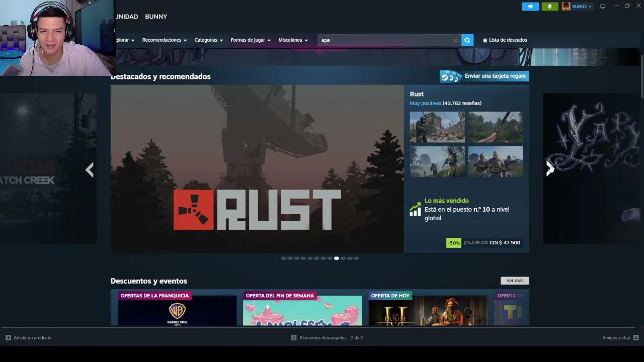Expand the Miscelánea menu

click(293, 40)
